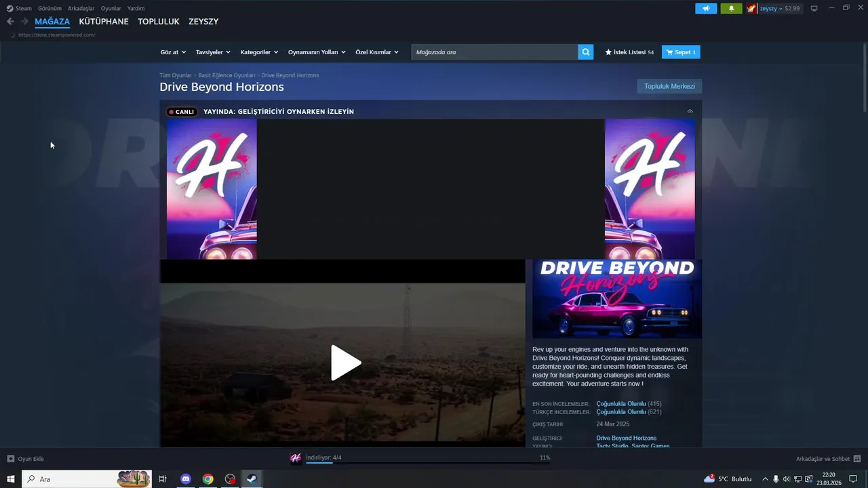This screenshot has height=488, width=868.
Task: Click the Topluluk Merkezi button
Action: pos(669,86)
